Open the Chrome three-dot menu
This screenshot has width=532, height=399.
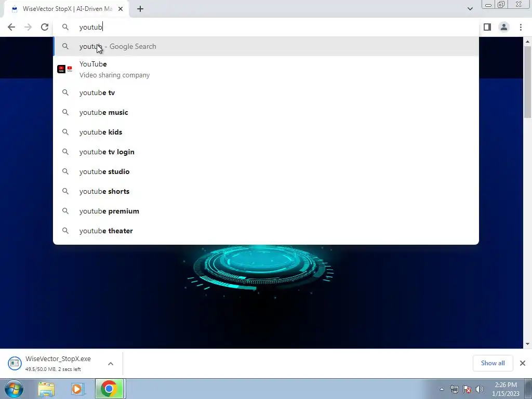point(521,27)
